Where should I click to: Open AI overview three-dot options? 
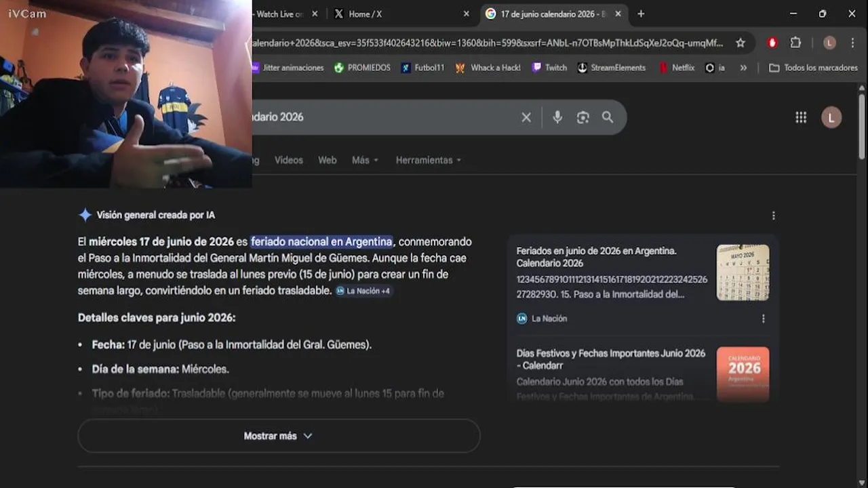[773, 216]
